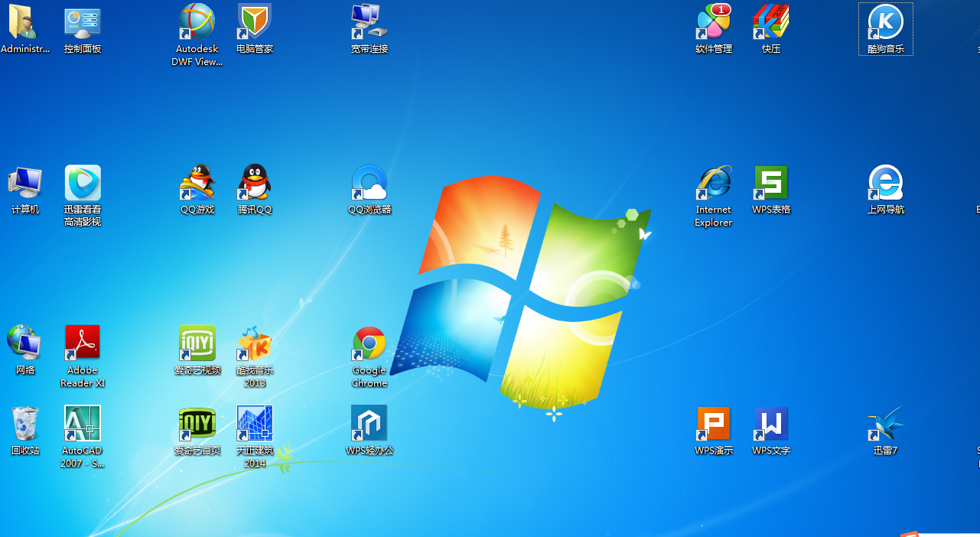
Task: Launch 迅雷7 download manager
Action: (x=885, y=423)
